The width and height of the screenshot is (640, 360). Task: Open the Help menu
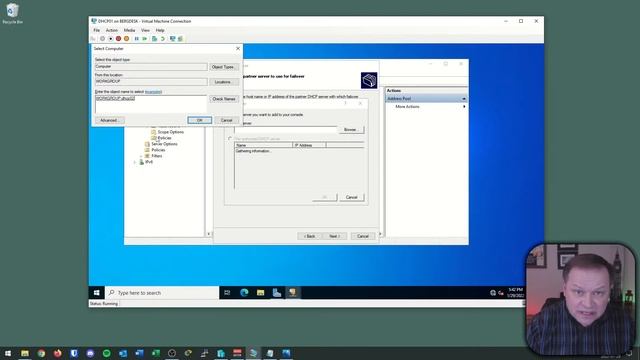tap(160, 30)
